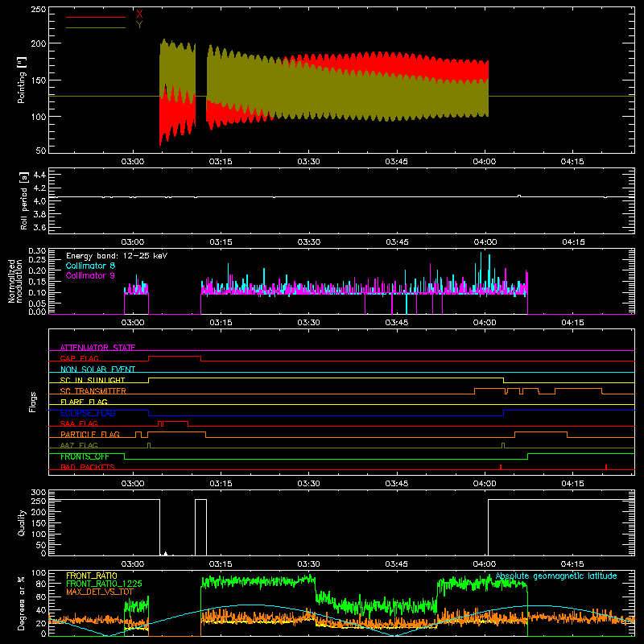Click the 250 tick on the Pointing axis
Image resolution: width=644 pixels, height=644 pixels.
click(x=39, y=9)
